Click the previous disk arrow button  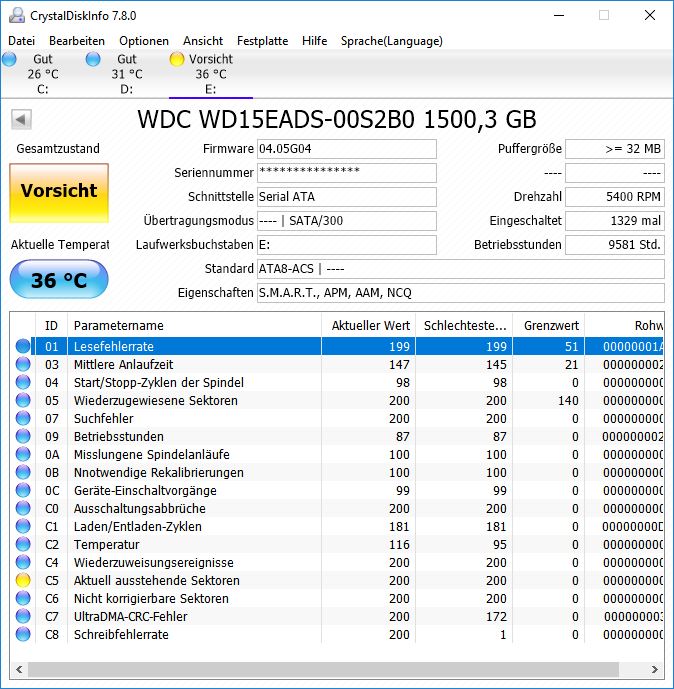tap(21, 119)
